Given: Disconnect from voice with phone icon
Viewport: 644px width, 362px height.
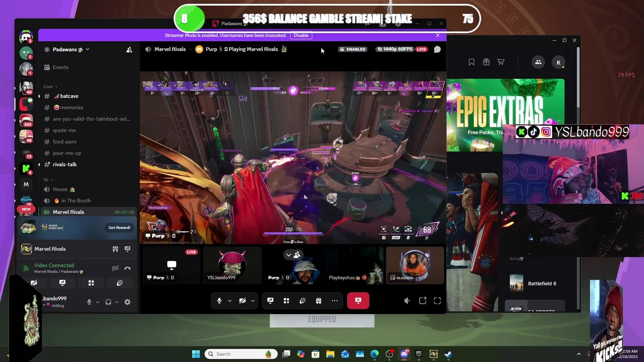Looking at the screenshot, I should coord(127,268).
